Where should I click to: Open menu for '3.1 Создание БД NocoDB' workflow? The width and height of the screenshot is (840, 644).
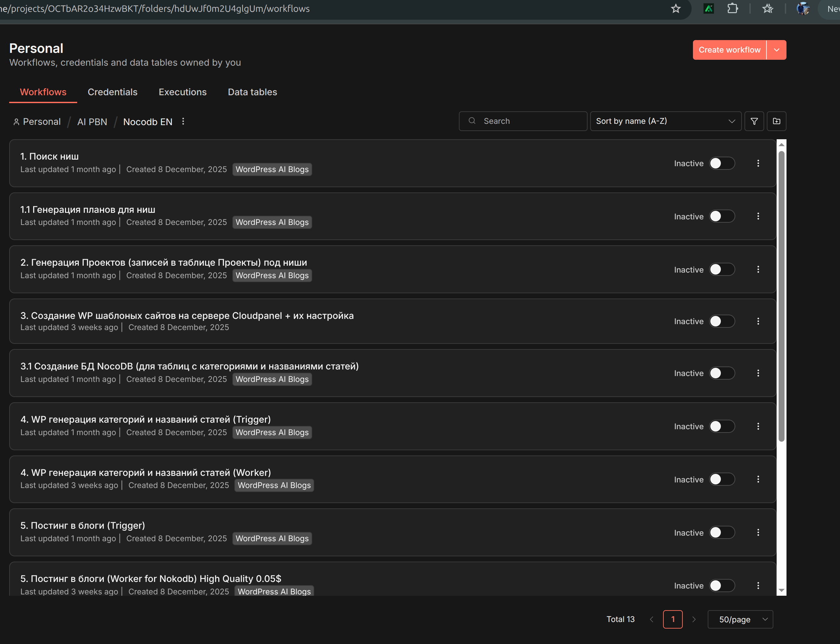pyautogui.click(x=758, y=373)
